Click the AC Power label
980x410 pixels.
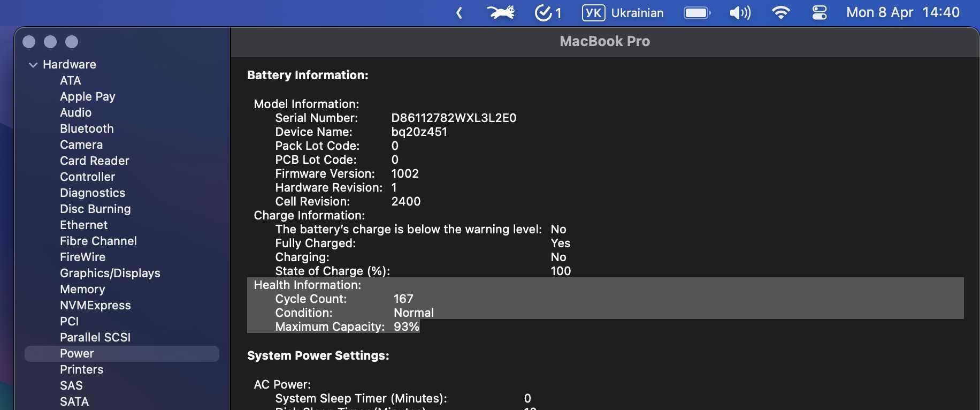(x=282, y=384)
